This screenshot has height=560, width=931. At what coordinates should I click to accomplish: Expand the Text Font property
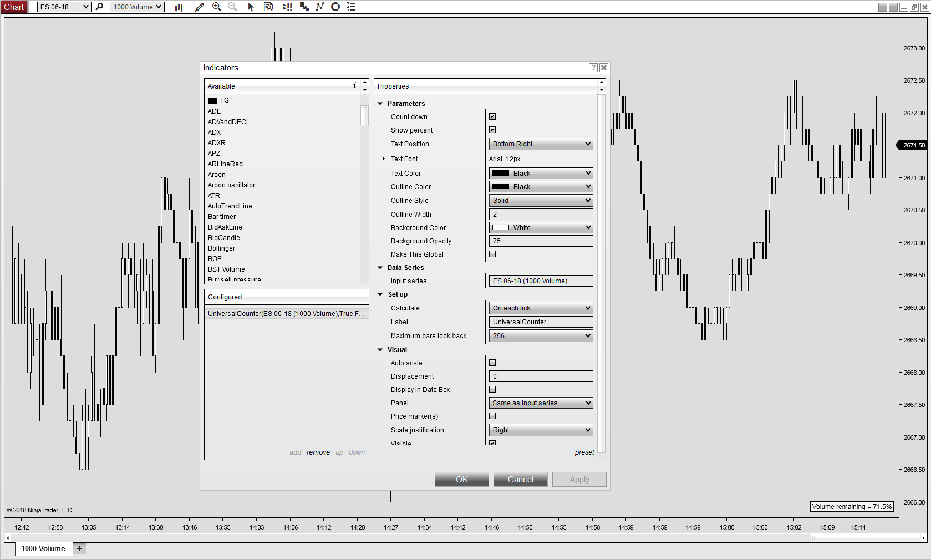(383, 159)
